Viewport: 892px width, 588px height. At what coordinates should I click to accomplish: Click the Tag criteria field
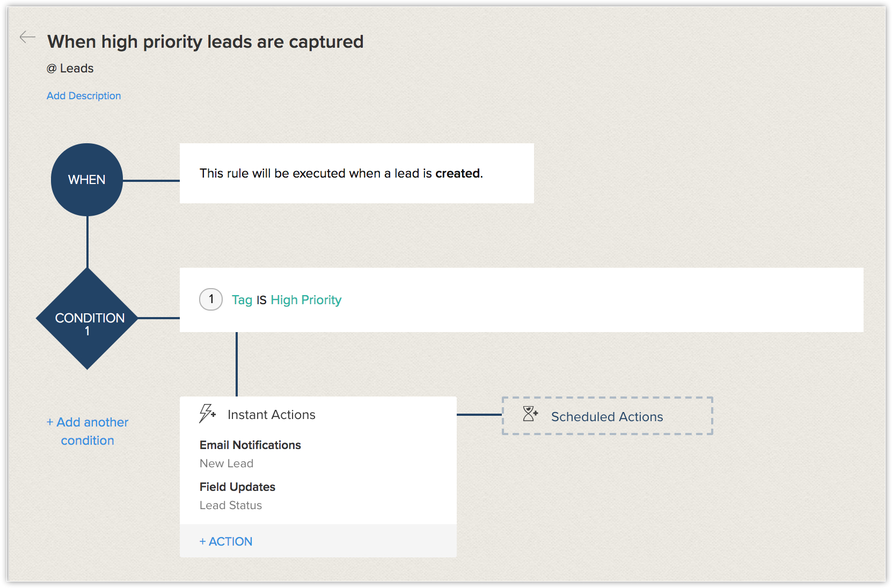(242, 300)
